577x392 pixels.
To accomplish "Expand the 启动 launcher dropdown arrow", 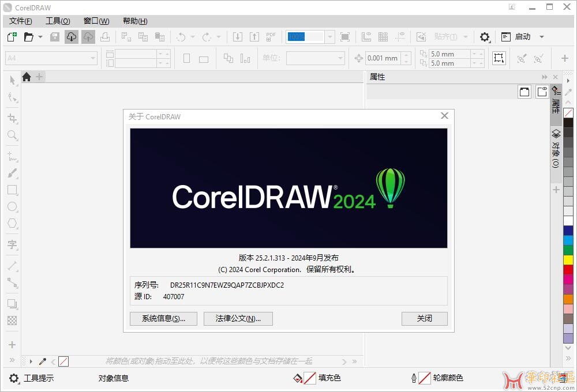I will pos(542,37).
